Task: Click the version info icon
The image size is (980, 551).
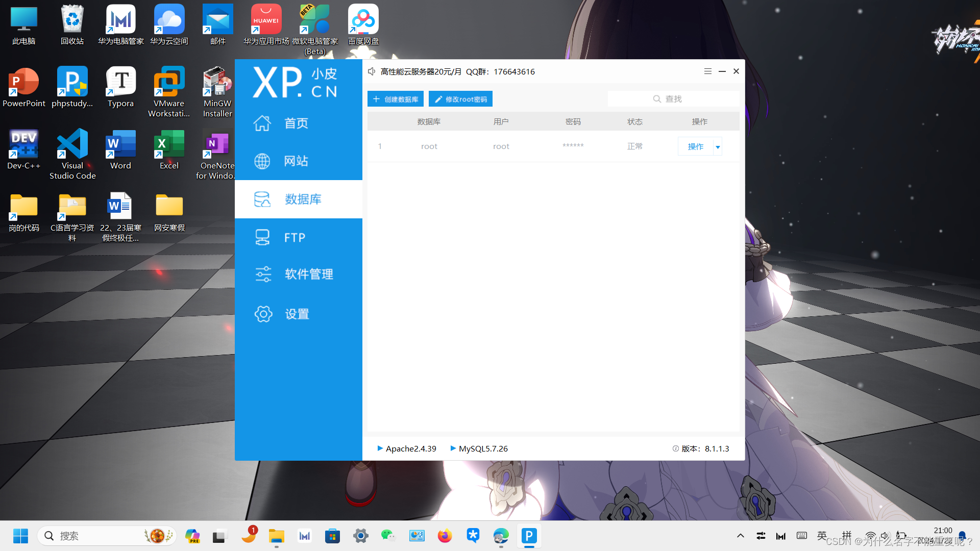Action: (675, 448)
